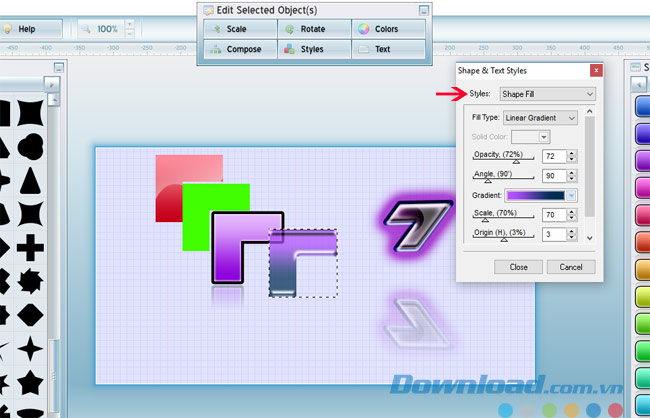Increment Opacity with its up arrow

tap(572, 153)
